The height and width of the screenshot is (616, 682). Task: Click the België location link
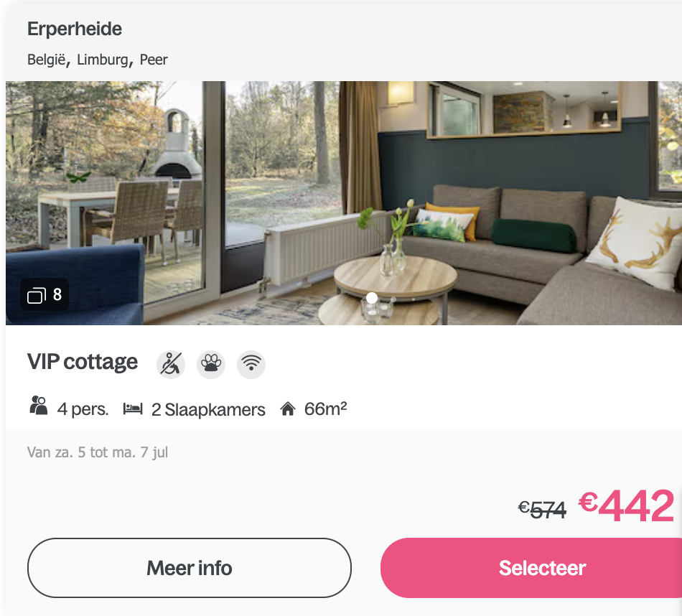tap(47, 60)
